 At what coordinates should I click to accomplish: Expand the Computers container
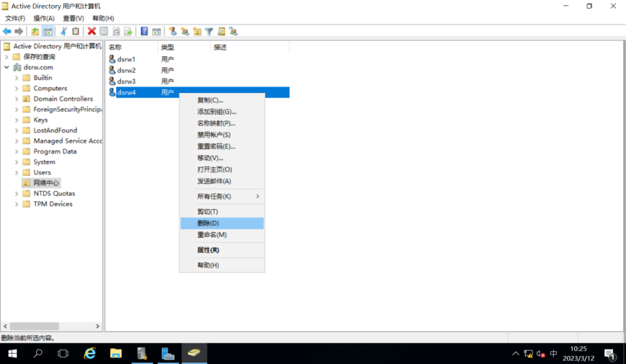tap(17, 88)
